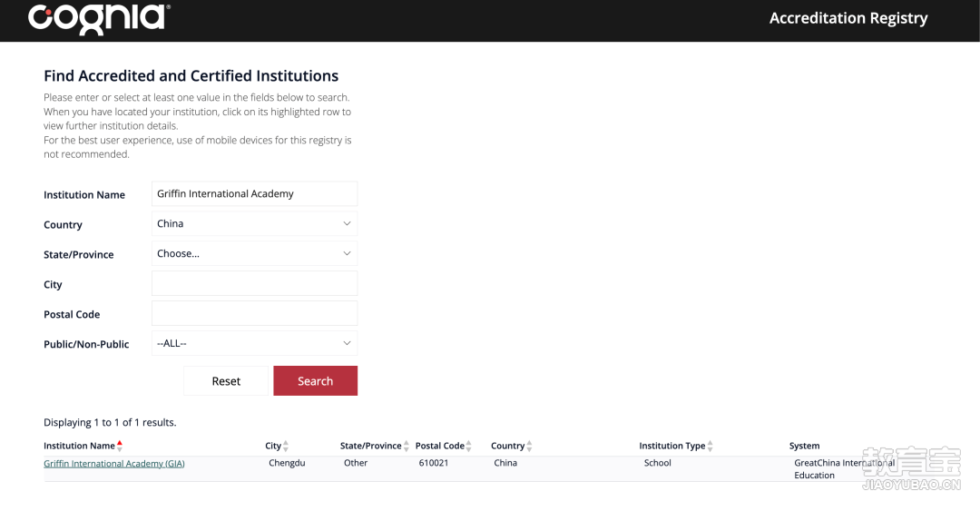Click GreatChina International Education system cell
Image resolution: width=980 pixels, height=511 pixels.
click(x=845, y=469)
